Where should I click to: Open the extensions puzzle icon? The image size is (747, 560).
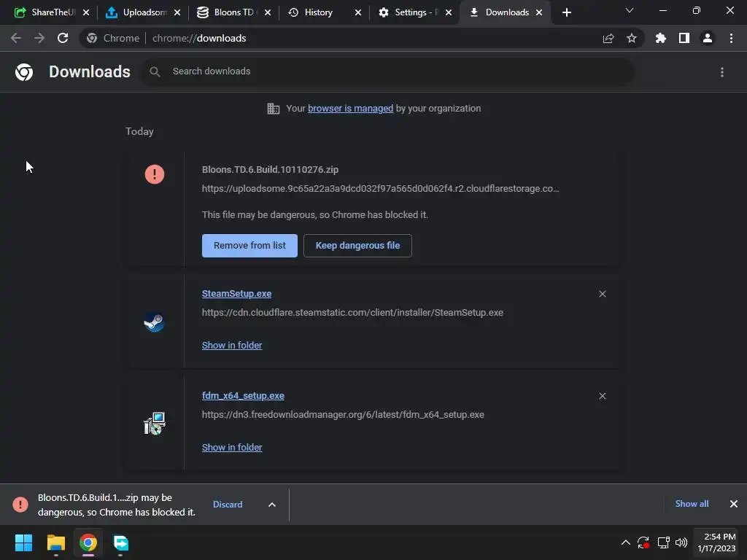[661, 38]
